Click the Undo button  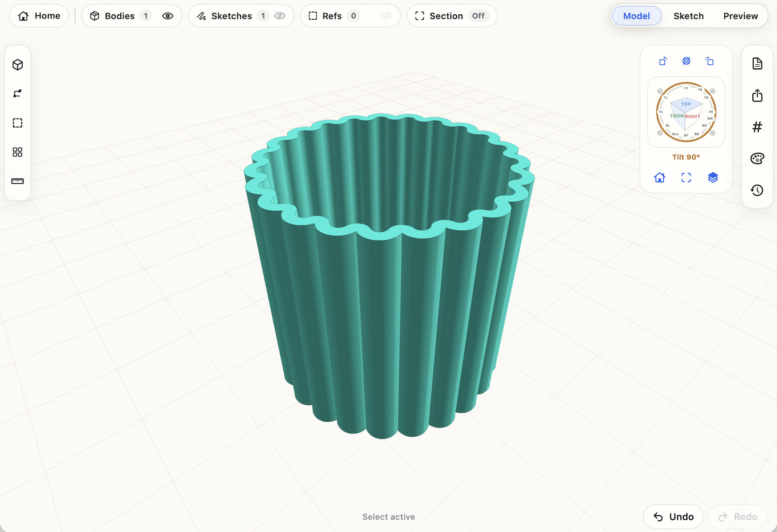(x=673, y=516)
